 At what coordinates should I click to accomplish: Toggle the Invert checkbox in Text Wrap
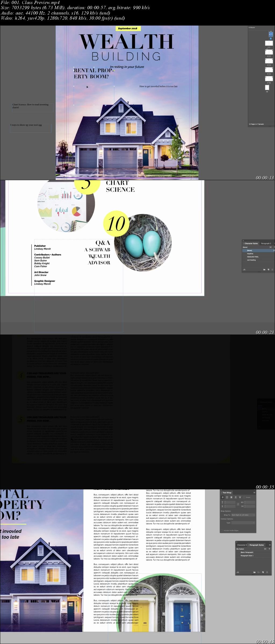tap(244, 497)
